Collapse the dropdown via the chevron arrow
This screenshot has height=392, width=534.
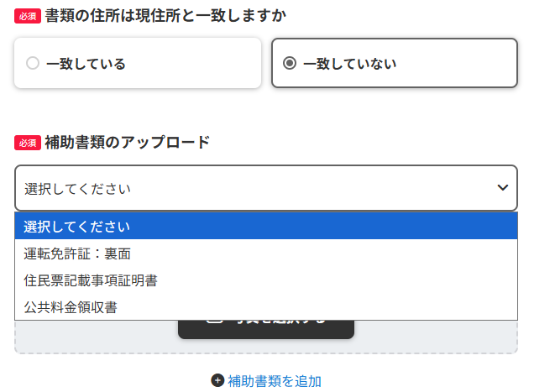[x=503, y=187]
